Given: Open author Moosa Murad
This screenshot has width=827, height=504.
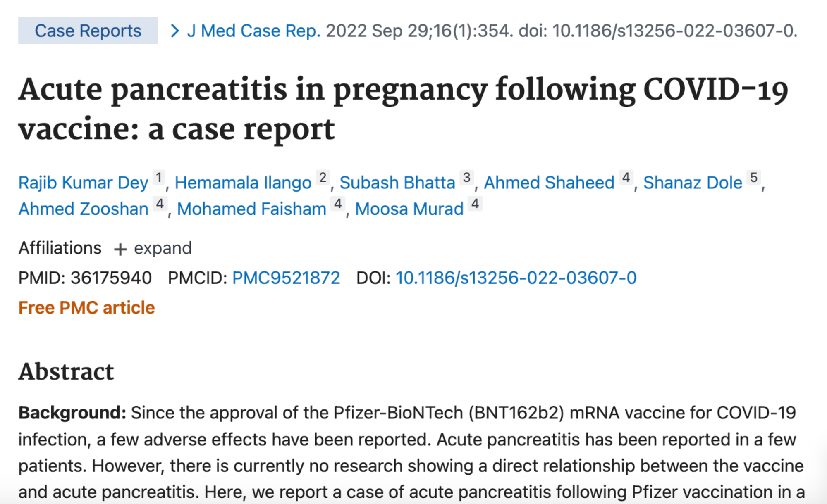Looking at the screenshot, I should [409, 209].
